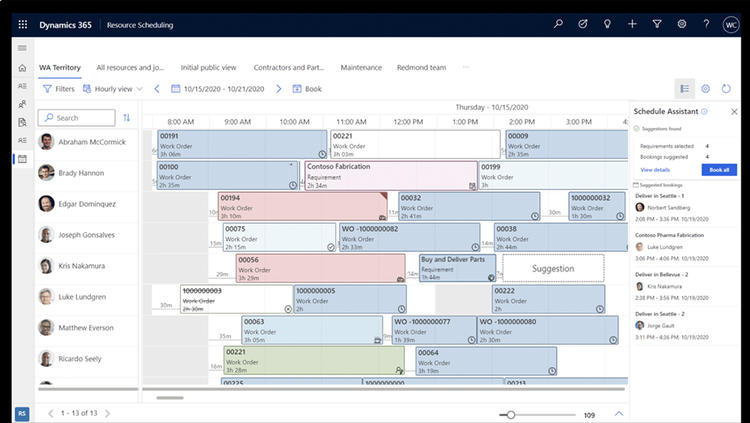Expand the Hourly view dropdown
The image size is (750, 423).
click(113, 89)
